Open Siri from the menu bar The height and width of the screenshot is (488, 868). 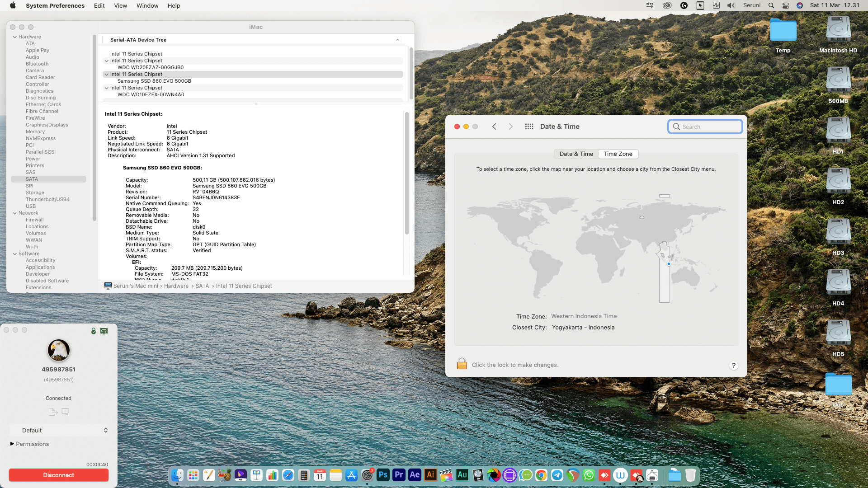[800, 5]
